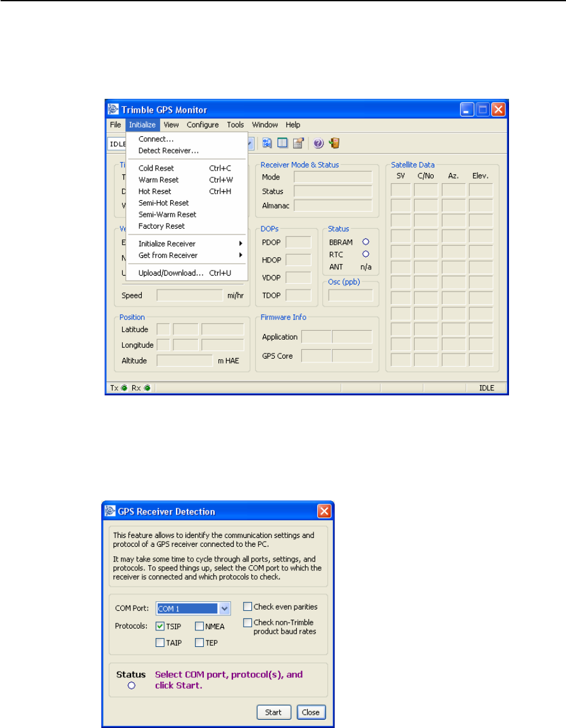This screenshot has height=728, width=566.
Task: Click the binary data monitor toolbar icon
Action: tap(267, 143)
